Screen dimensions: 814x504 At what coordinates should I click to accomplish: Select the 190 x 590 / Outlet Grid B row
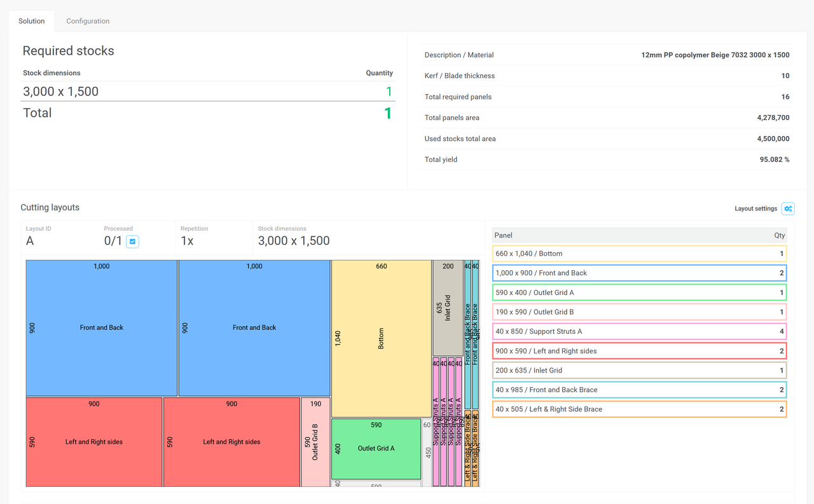pyautogui.click(x=639, y=312)
